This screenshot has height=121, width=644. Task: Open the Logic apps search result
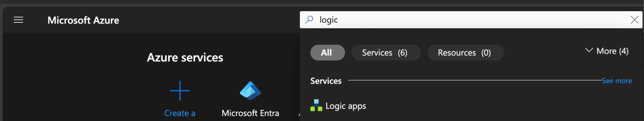click(x=346, y=106)
